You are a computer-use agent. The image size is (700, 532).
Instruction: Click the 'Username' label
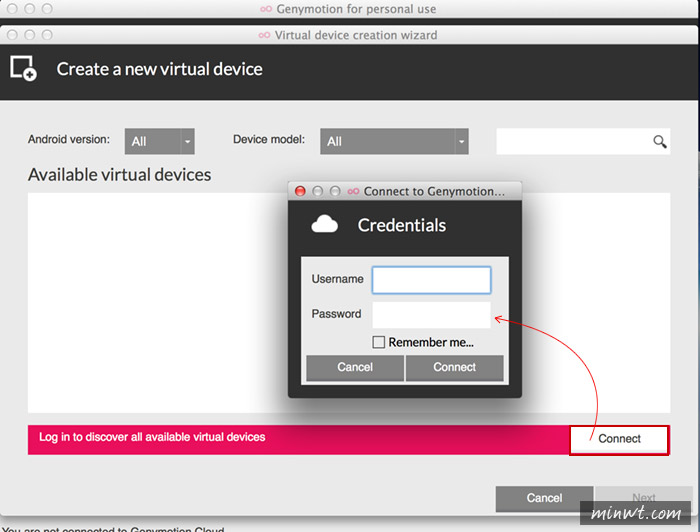338,279
